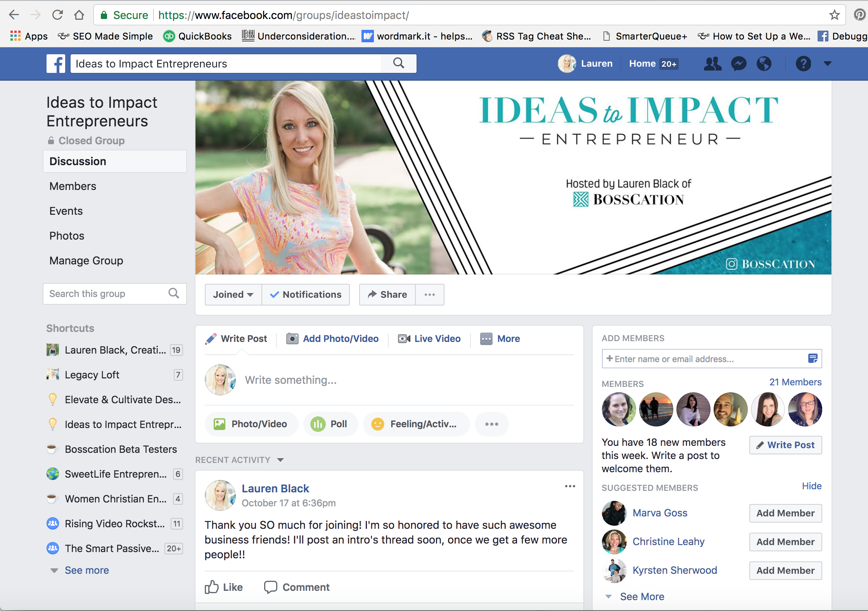This screenshot has width=868, height=611.
Task: Open Lauren's profile from top bar
Action: tap(586, 64)
